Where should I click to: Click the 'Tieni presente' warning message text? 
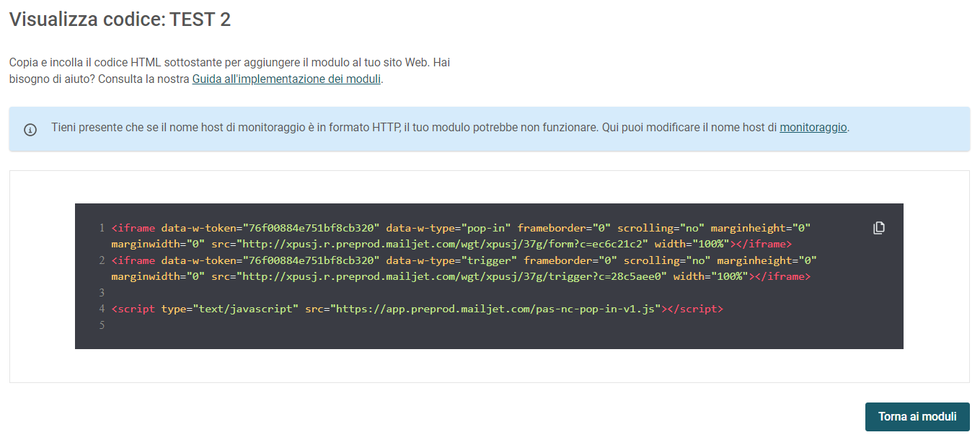click(x=450, y=128)
